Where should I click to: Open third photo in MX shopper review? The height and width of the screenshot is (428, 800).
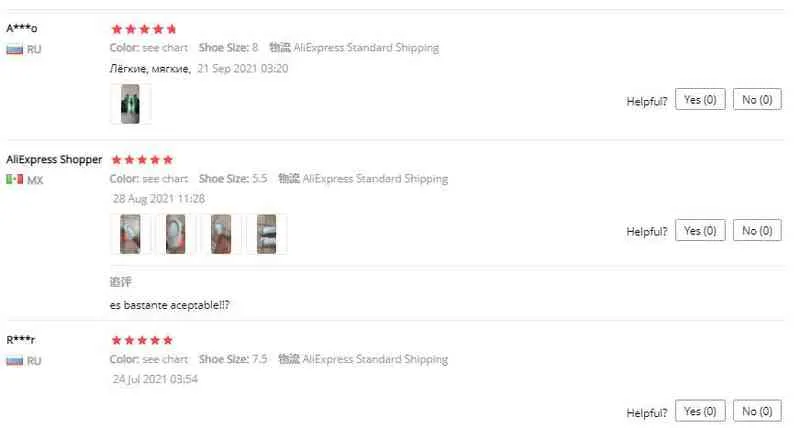pos(221,234)
